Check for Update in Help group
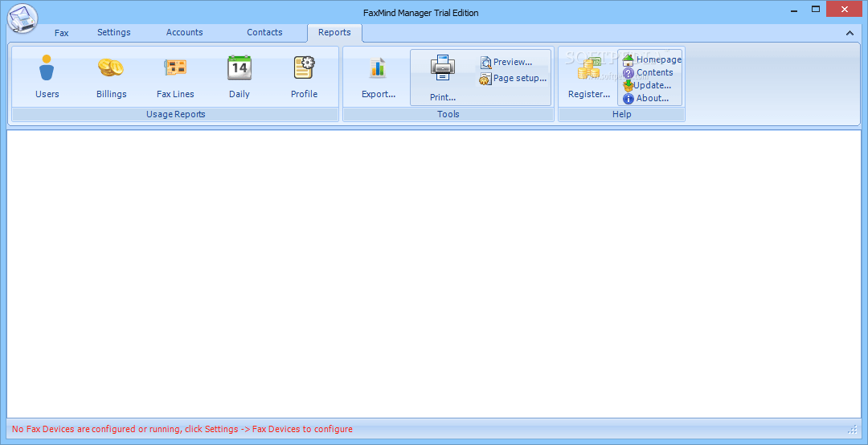868x445 pixels. click(646, 85)
